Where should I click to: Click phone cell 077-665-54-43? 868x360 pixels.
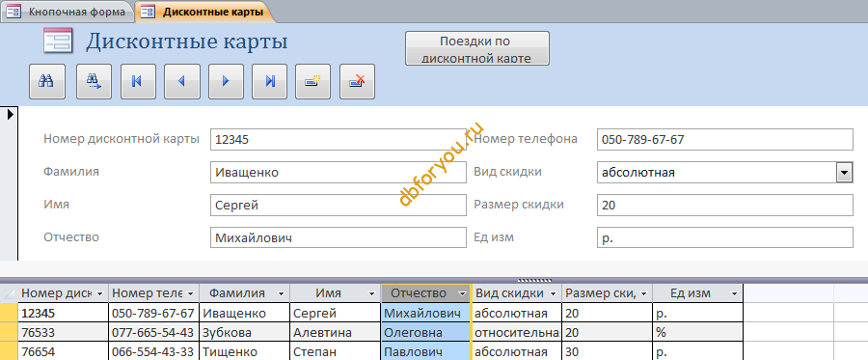[x=154, y=332]
